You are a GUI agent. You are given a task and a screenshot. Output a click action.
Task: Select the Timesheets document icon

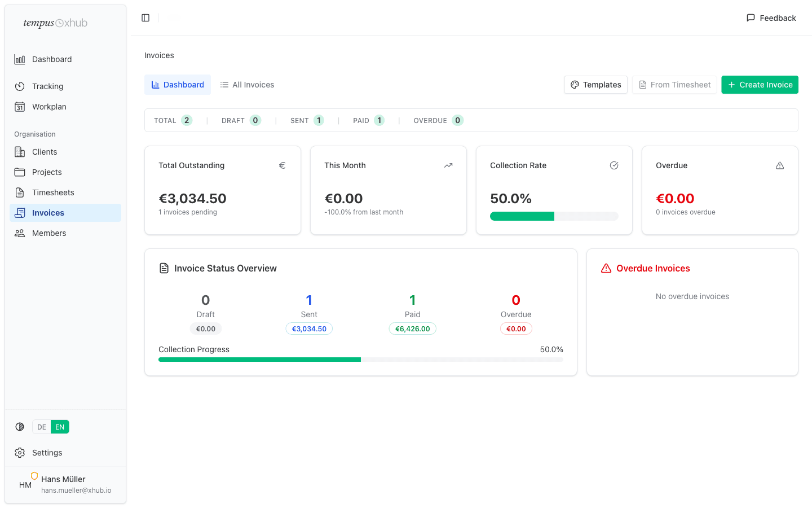[20, 192]
